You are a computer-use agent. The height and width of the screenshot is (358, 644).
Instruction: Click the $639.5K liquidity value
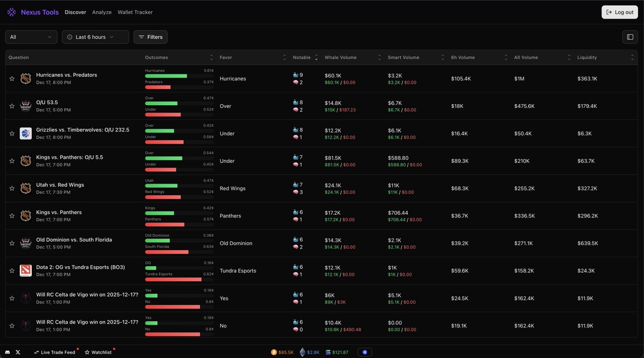tap(588, 243)
